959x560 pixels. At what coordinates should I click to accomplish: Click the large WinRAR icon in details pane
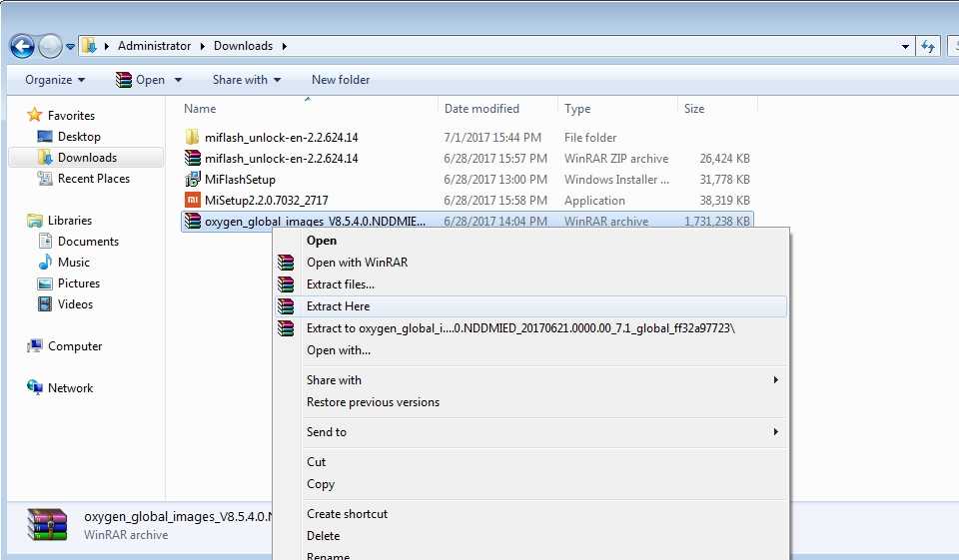click(x=47, y=525)
